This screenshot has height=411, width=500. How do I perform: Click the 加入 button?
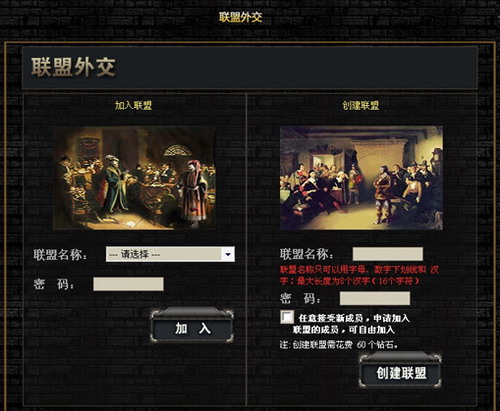(x=192, y=326)
